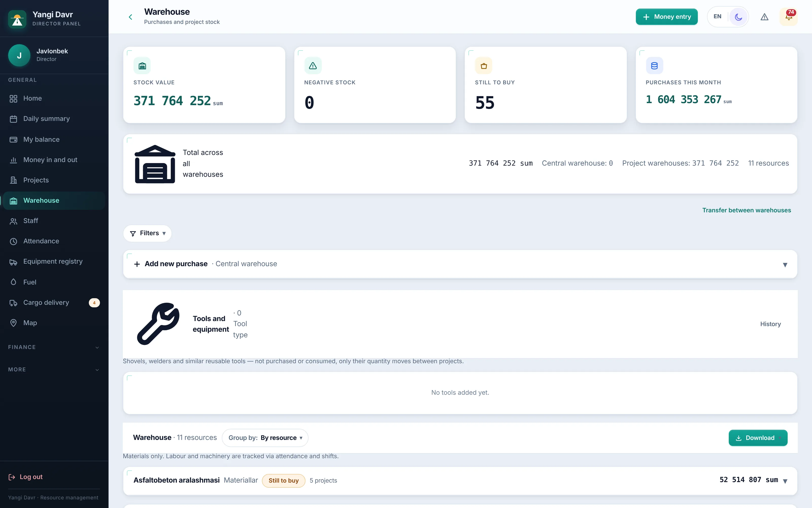Open Money in and out page
Image resolution: width=812 pixels, height=508 pixels.
pyautogui.click(x=54, y=160)
